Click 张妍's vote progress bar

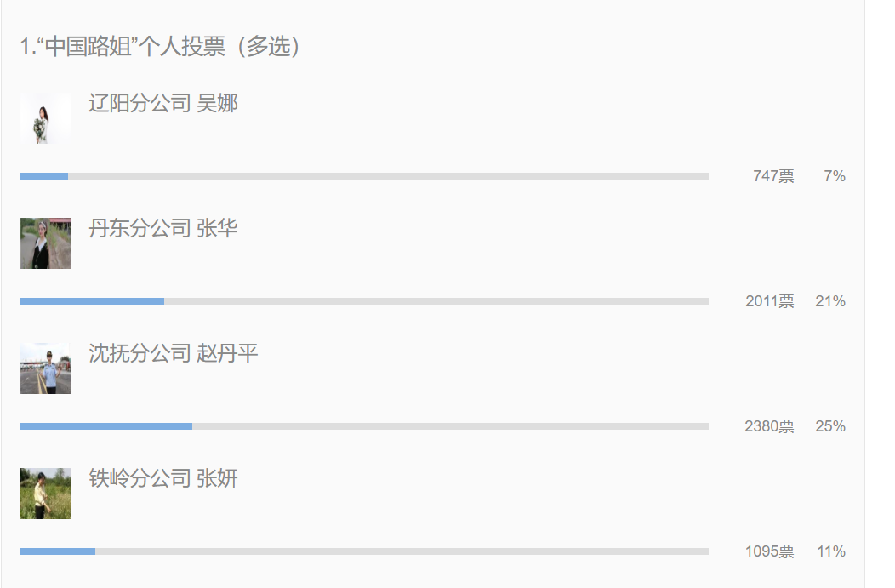pyautogui.click(x=364, y=551)
